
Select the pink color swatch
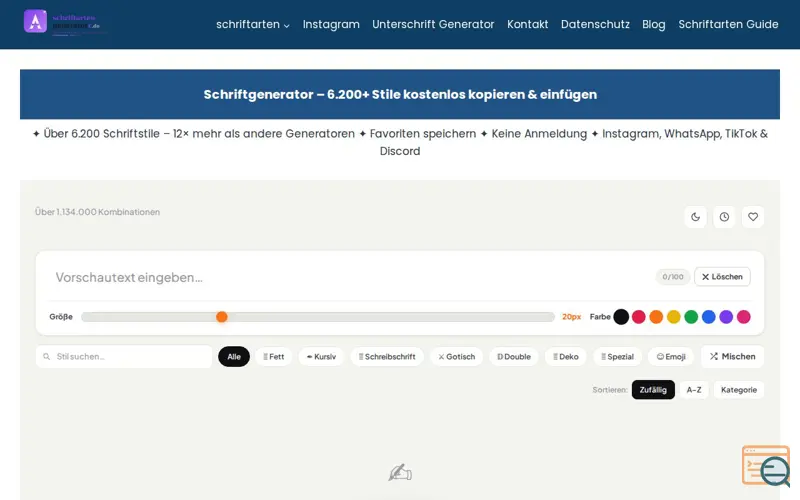point(744,317)
